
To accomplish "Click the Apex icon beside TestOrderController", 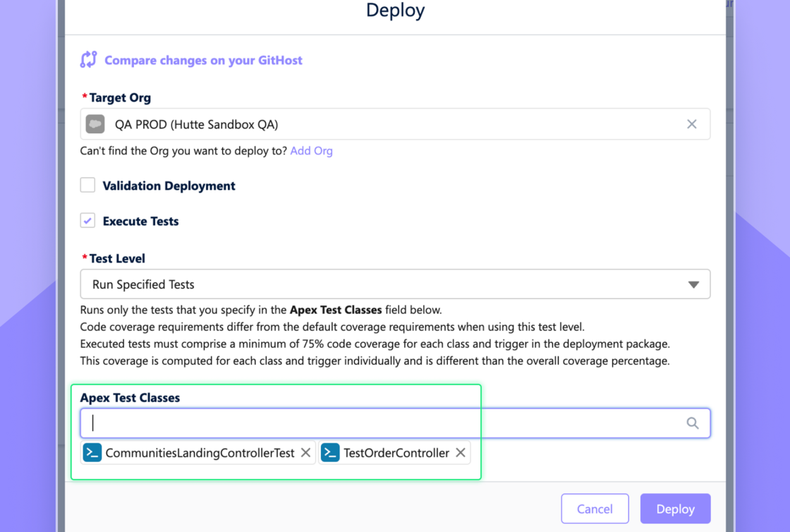I will tap(330, 453).
